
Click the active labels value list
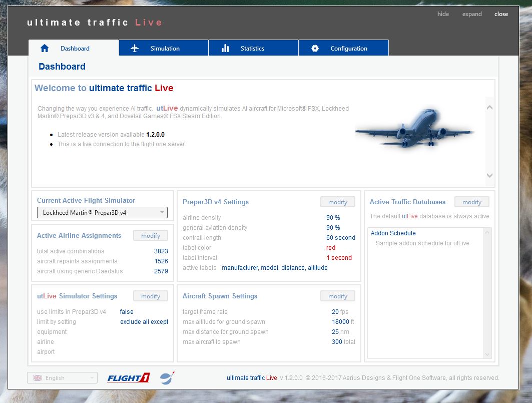tap(274, 268)
